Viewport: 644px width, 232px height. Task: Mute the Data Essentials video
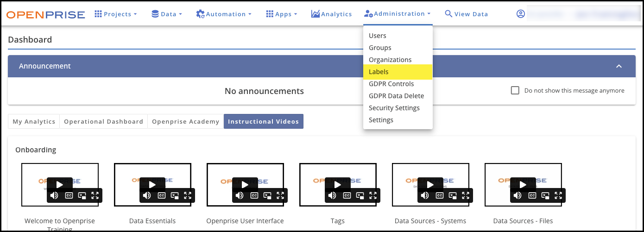[x=147, y=195]
